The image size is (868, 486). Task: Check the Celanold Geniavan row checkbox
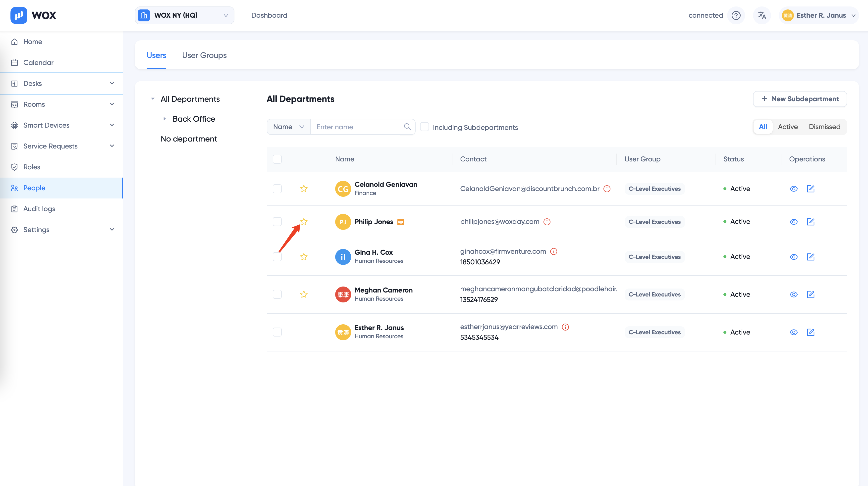tap(277, 189)
